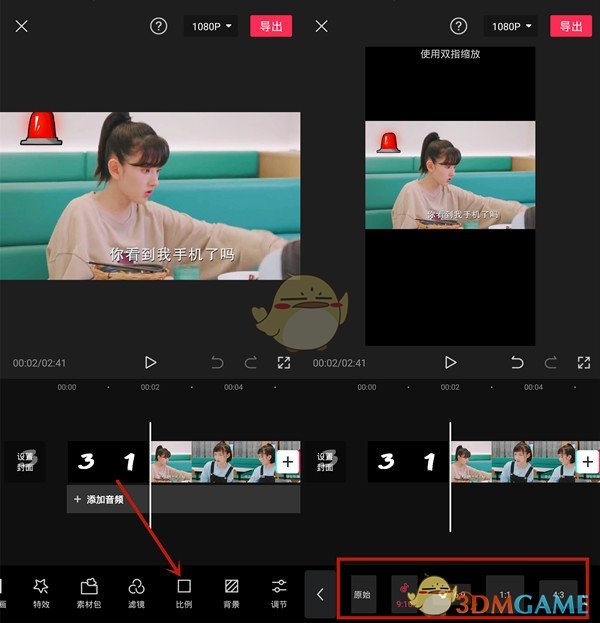Open 背景 background tool
The height and width of the screenshot is (623, 600).
(231, 593)
